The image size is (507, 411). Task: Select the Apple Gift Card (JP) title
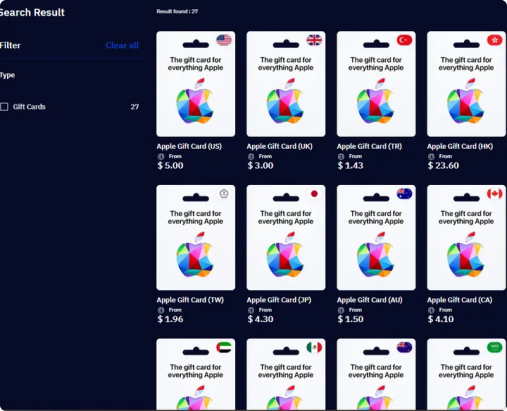point(279,300)
